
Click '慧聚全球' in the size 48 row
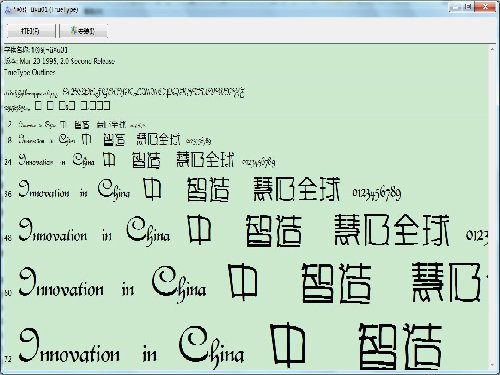click(392, 230)
